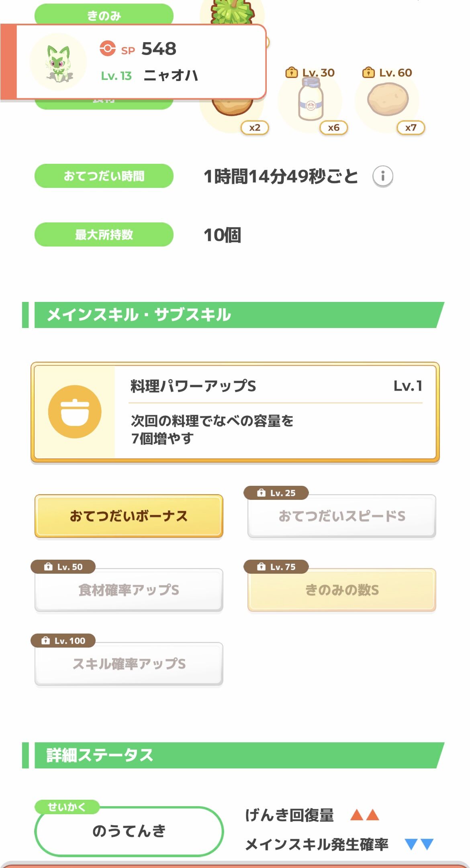Select the locked スキル確率アップS skill
Screen dimensions: 470x868
click(129, 664)
